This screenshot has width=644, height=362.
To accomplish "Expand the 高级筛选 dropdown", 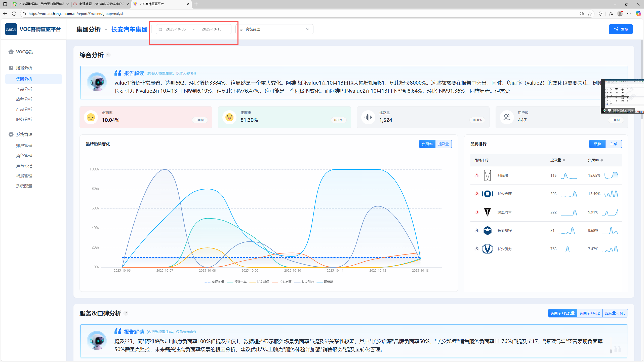I will pyautogui.click(x=307, y=29).
